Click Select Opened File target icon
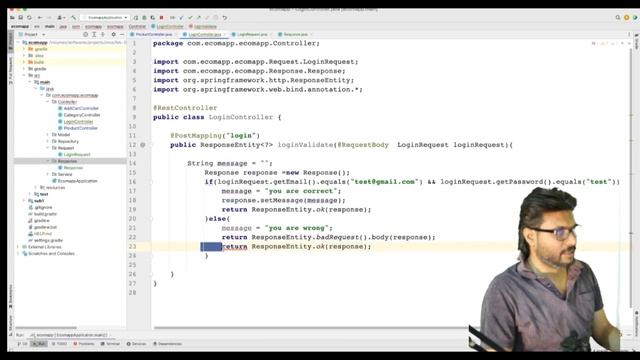This screenshot has width=640, height=360. 85,34
